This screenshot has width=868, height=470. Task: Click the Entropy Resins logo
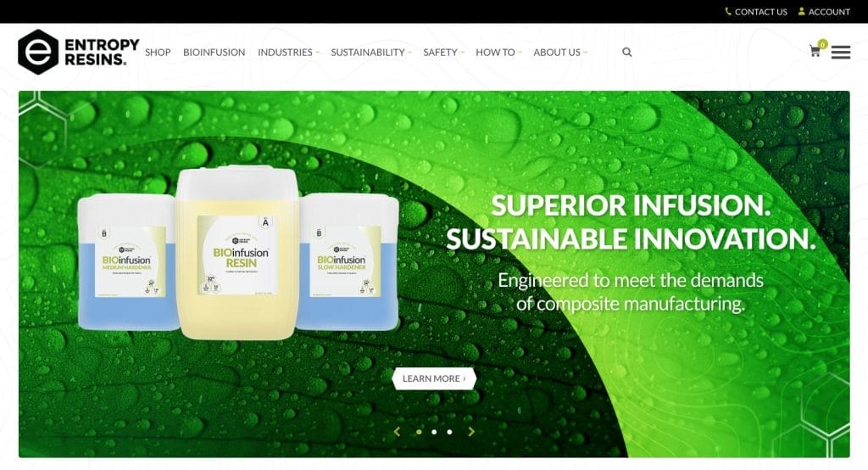click(79, 52)
